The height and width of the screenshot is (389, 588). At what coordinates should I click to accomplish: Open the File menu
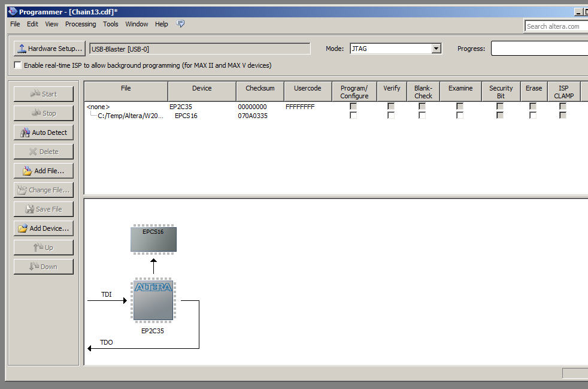15,24
